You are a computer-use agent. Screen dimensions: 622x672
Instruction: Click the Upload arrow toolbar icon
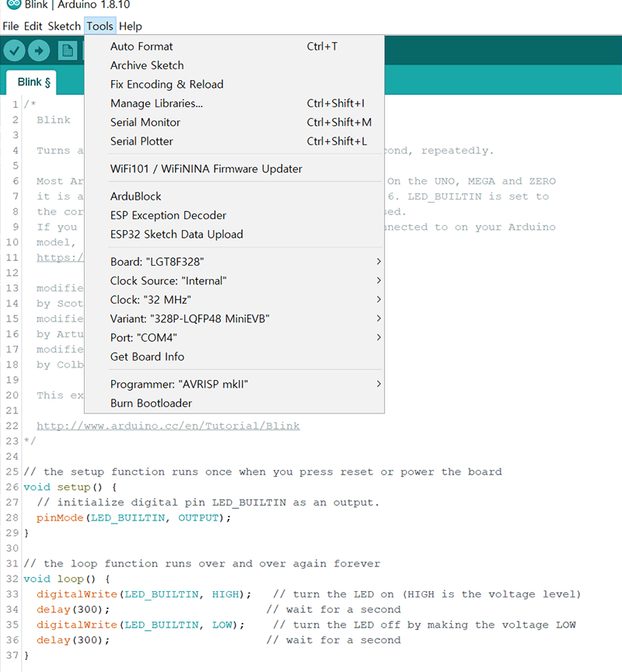coord(39,51)
